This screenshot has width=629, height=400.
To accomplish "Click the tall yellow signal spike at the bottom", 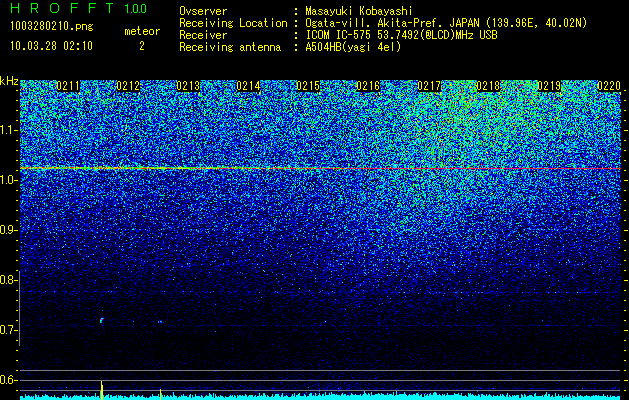I will click(x=102, y=390).
